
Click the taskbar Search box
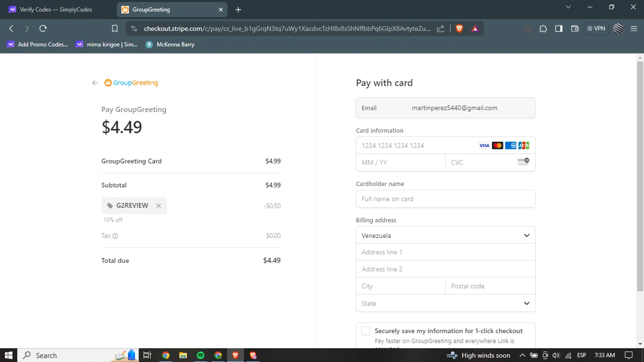[x=77, y=355]
